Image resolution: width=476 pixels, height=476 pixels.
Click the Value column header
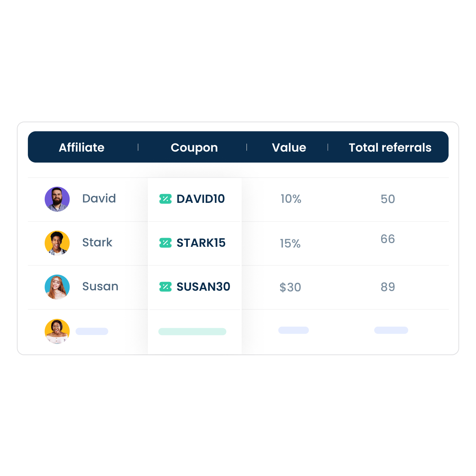(289, 147)
